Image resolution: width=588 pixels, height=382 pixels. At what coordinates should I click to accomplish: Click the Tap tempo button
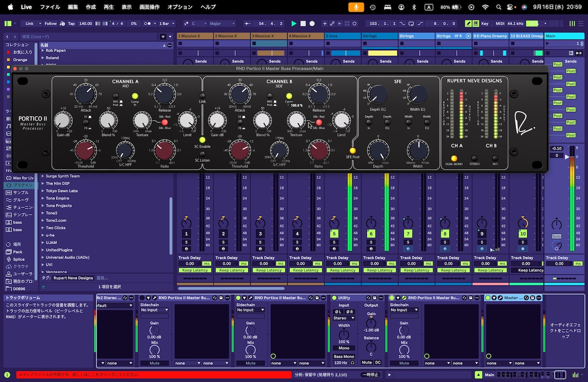(x=71, y=24)
